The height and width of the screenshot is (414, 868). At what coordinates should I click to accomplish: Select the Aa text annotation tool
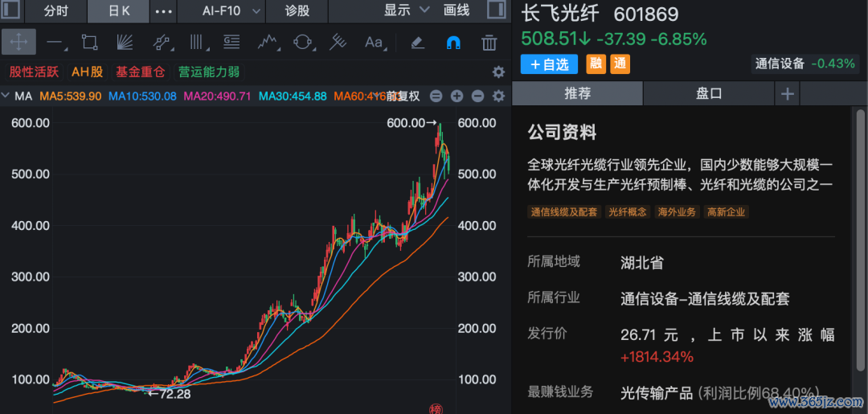(x=375, y=42)
